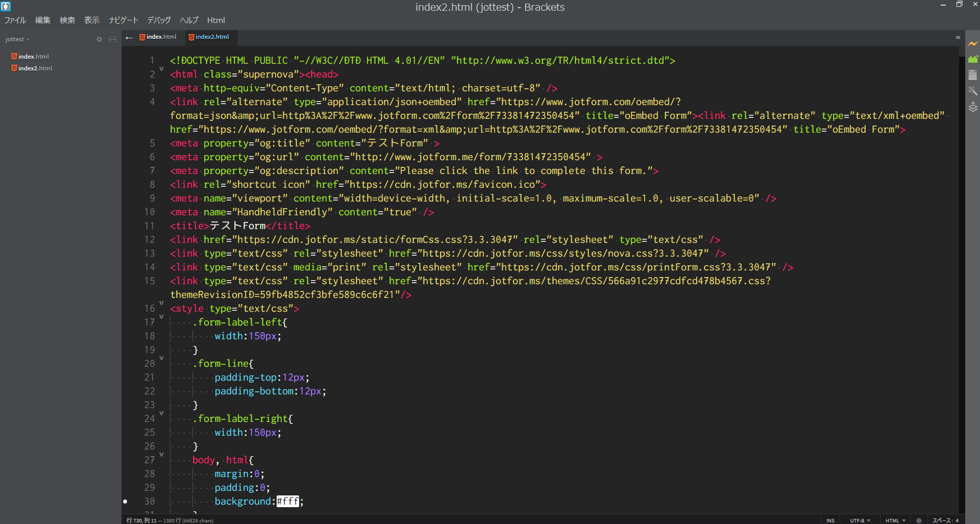Switch to the index.html editor tab
The width and height of the screenshot is (980, 524).
pyautogui.click(x=158, y=37)
